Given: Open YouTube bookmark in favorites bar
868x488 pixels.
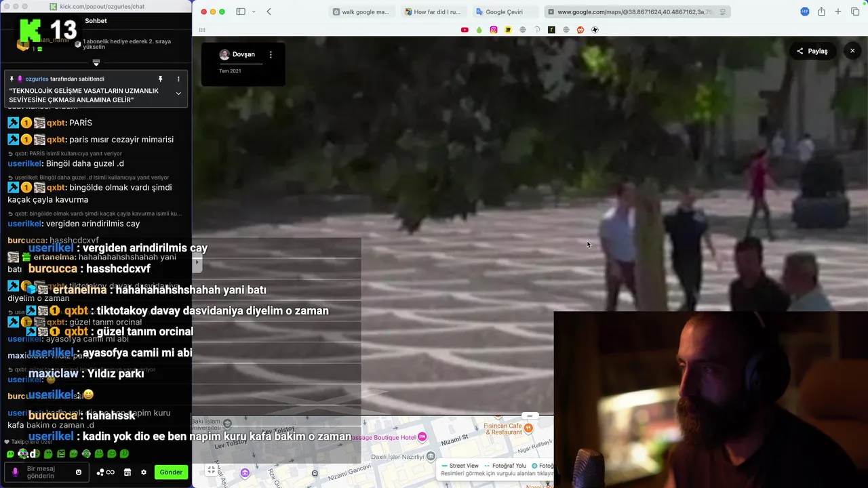Looking at the screenshot, I should [x=465, y=30].
